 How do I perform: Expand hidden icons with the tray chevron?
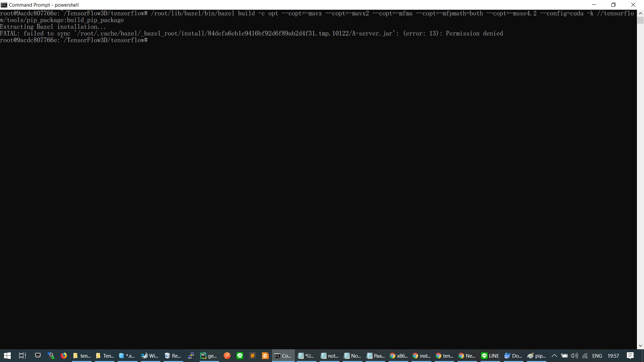coord(554,356)
